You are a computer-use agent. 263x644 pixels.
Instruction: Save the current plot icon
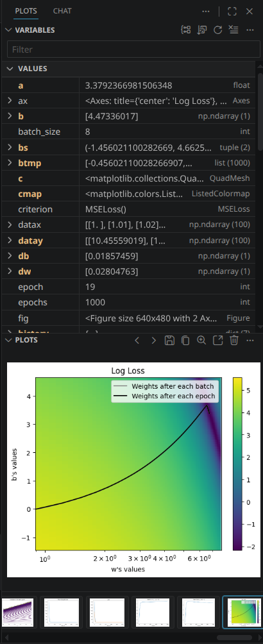coord(169,340)
